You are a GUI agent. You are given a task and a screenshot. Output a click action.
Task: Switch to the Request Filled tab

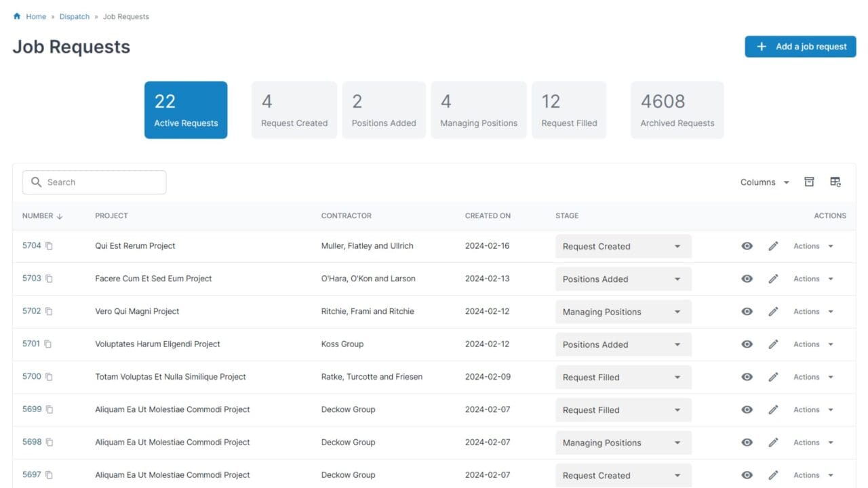coord(569,109)
